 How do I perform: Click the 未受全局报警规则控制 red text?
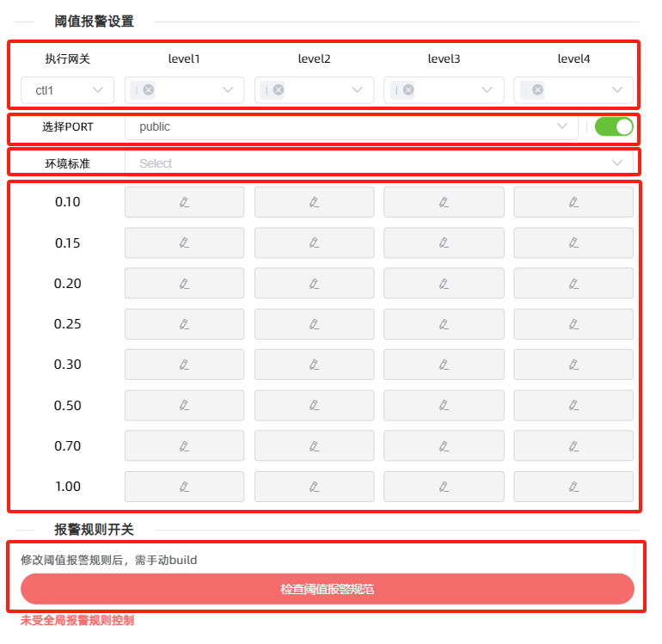point(77,620)
